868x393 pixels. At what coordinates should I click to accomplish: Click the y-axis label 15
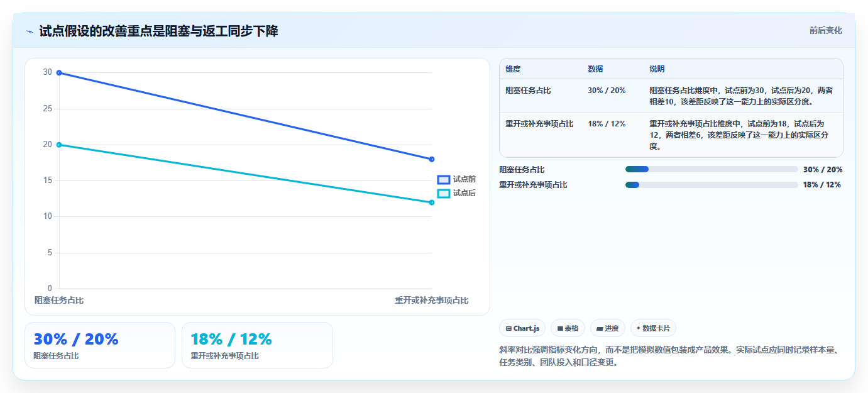(48, 180)
